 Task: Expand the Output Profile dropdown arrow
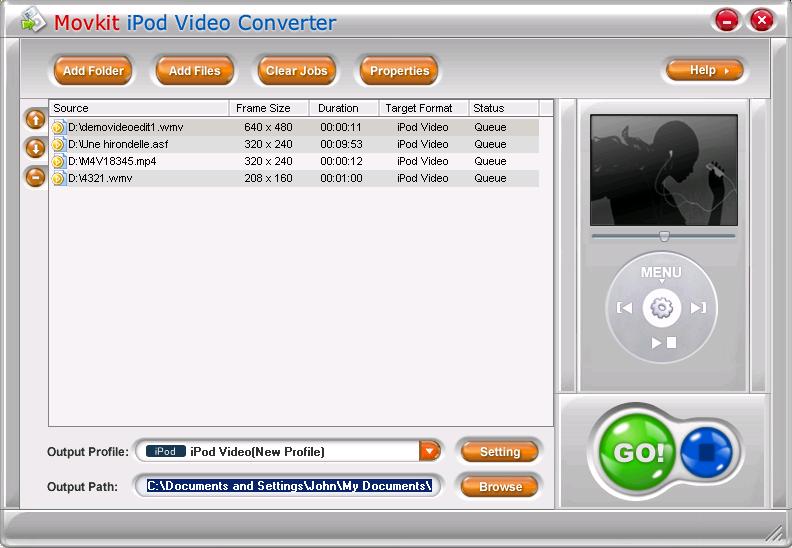(x=430, y=451)
